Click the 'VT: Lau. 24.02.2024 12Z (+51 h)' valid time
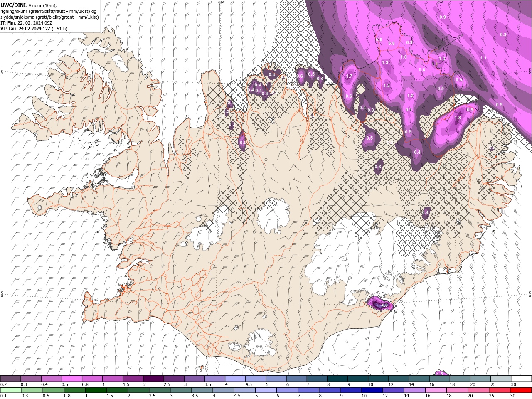This screenshot has width=532, height=399. [x=34, y=29]
